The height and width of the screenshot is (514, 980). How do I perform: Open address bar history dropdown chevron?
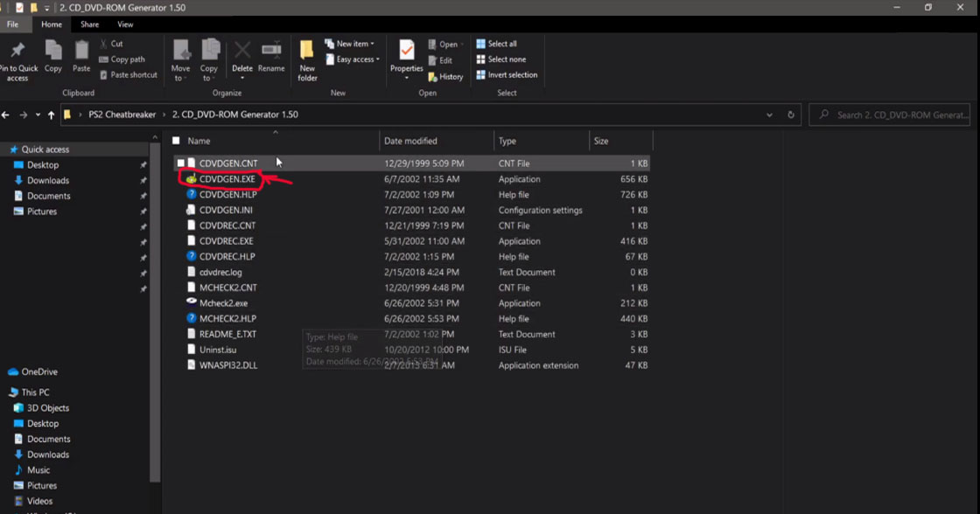769,115
